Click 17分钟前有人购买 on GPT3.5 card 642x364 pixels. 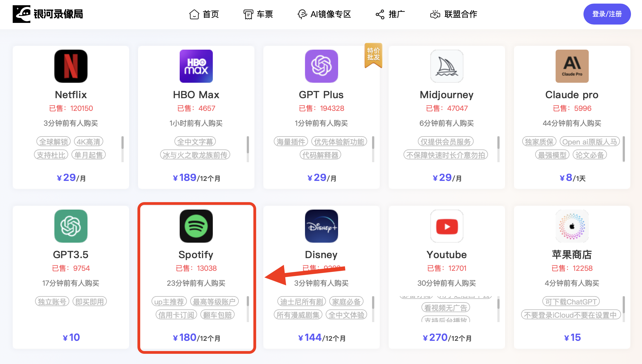71,283
